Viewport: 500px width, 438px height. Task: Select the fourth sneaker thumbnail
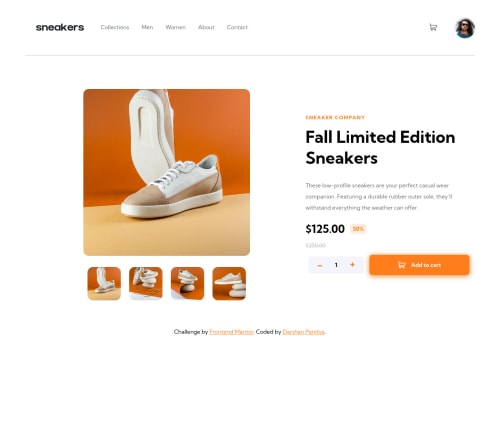pyautogui.click(x=229, y=283)
